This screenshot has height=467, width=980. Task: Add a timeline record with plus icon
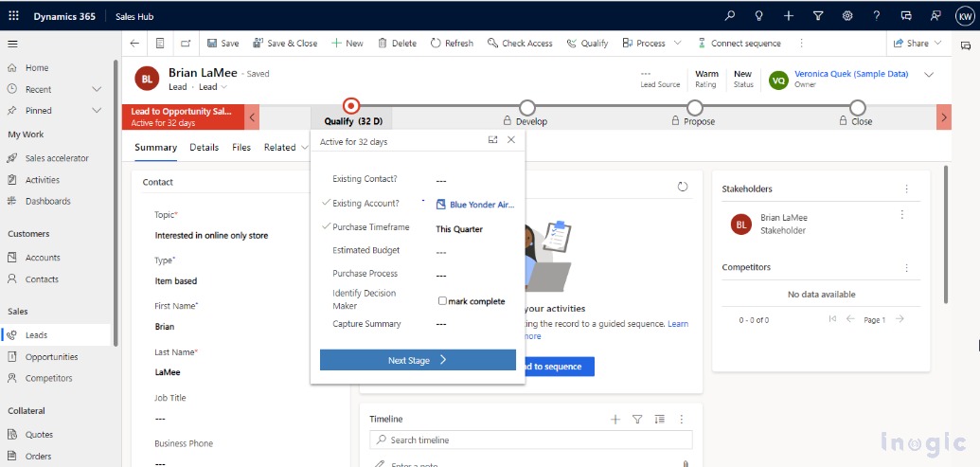615,420
